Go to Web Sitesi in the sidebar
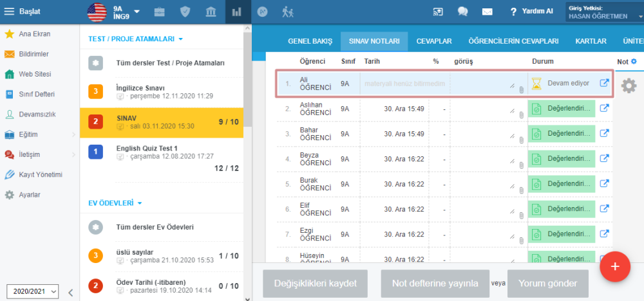 (x=35, y=74)
